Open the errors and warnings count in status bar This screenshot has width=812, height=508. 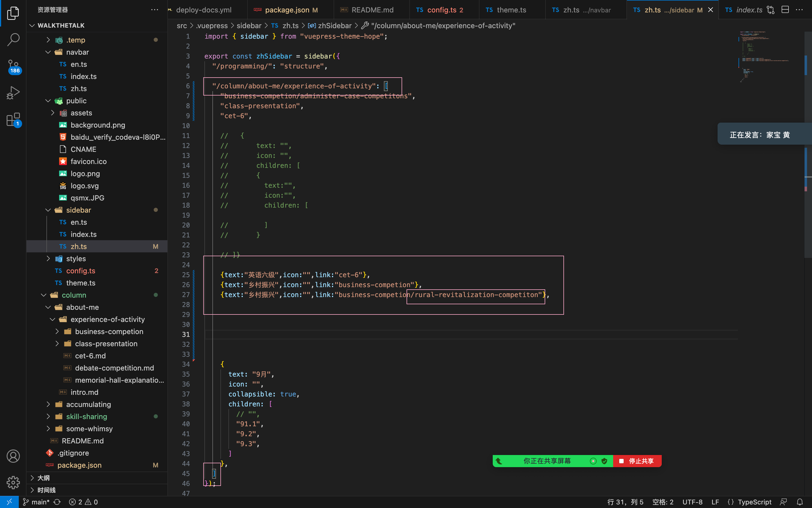click(x=83, y=502)
